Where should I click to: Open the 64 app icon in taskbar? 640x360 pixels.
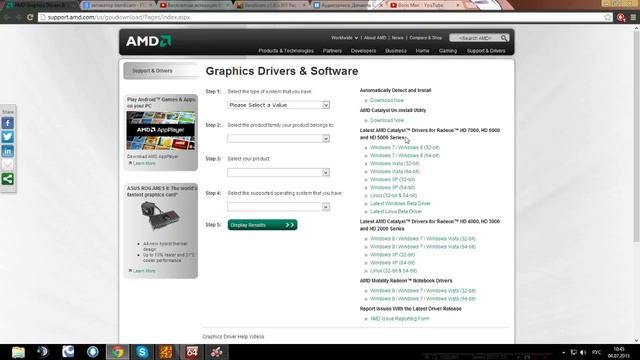192,352
